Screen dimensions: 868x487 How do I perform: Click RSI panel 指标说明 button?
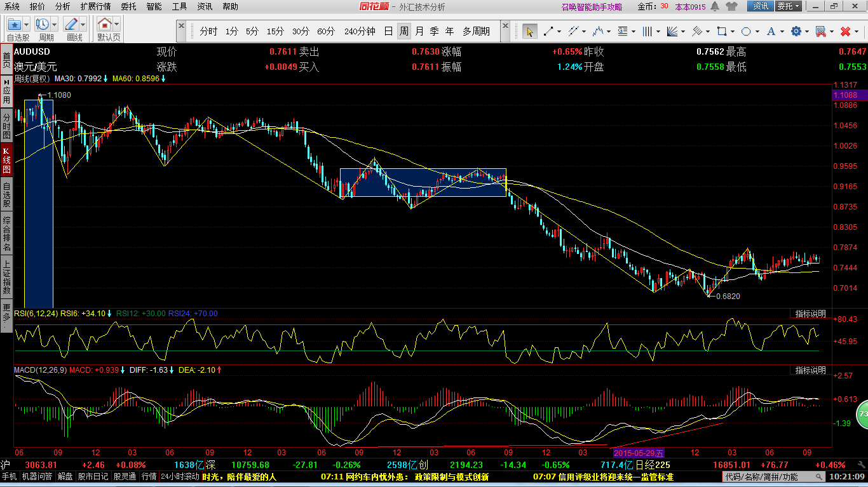click(x=811, y=314)
